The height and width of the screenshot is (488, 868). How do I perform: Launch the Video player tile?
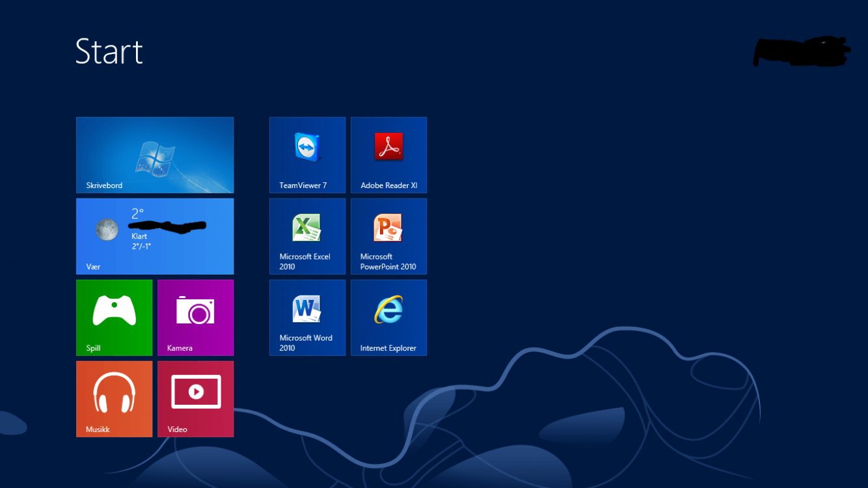(x=195, y=399)
